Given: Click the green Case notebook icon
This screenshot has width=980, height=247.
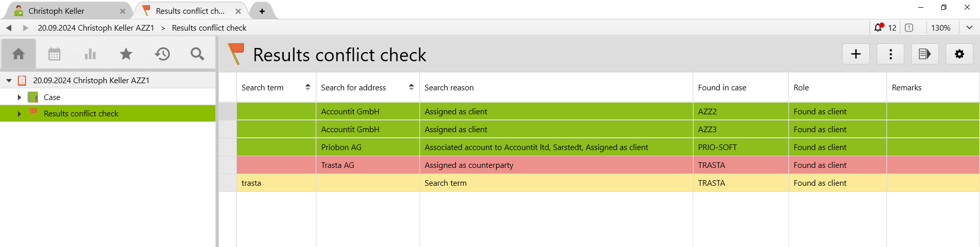Looking at the screenshot, I should pyautogui.click(x=33, y=97).
